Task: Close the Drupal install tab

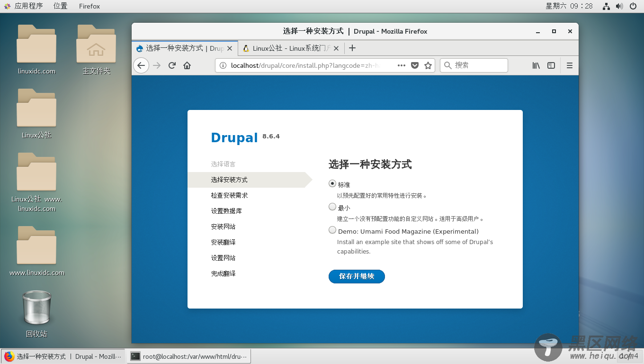Action: [230, 48]
